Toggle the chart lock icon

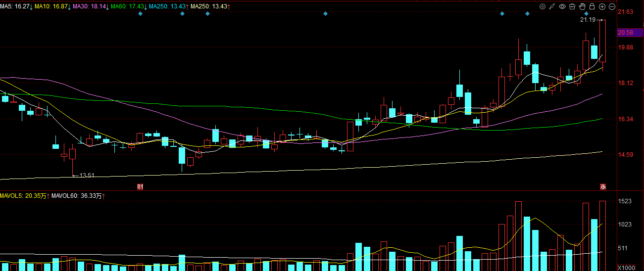pyautogui.click(x=592, y=6)
